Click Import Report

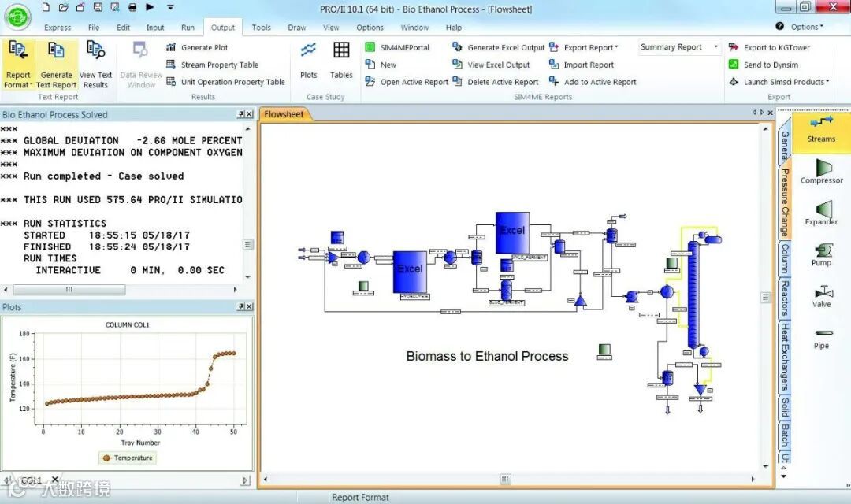pos(582,65)
